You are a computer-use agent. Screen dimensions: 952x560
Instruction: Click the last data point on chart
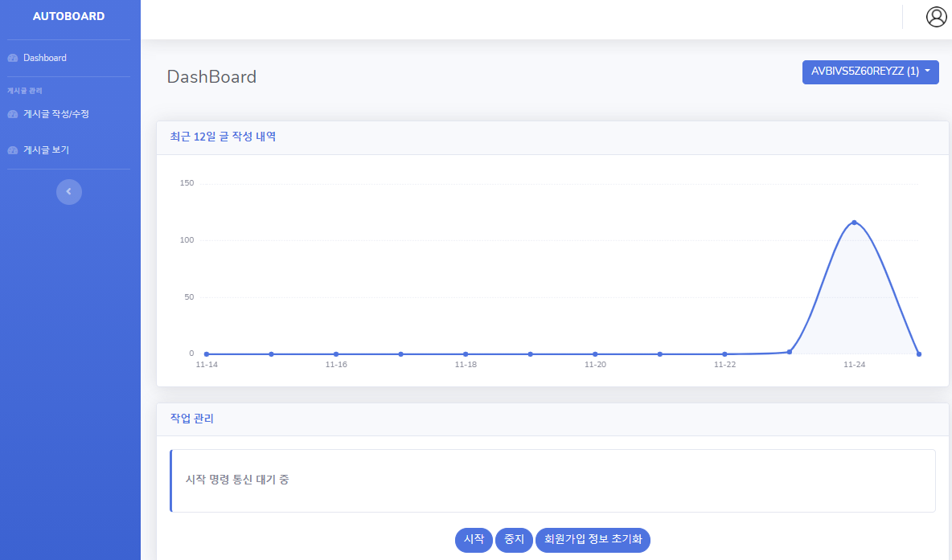918,354
